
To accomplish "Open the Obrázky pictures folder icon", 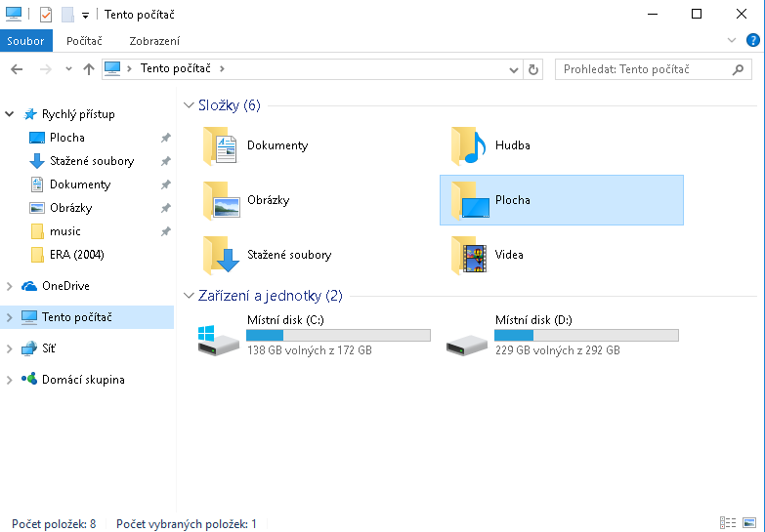I will [222, 200].
